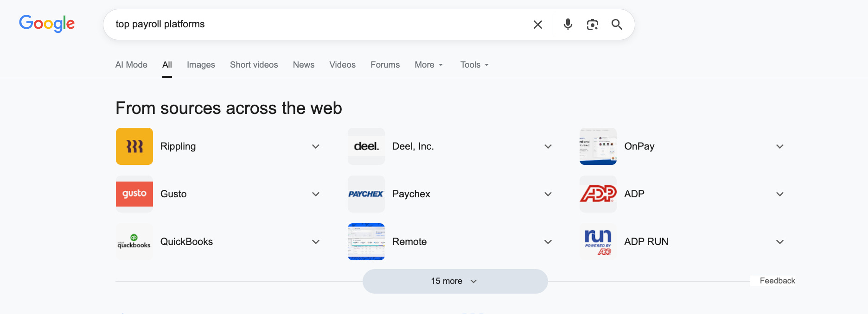The height and width of the screenshot is (314, 868).
Task: Click the red ADP logo thumbnail
Action: [598, 194]
